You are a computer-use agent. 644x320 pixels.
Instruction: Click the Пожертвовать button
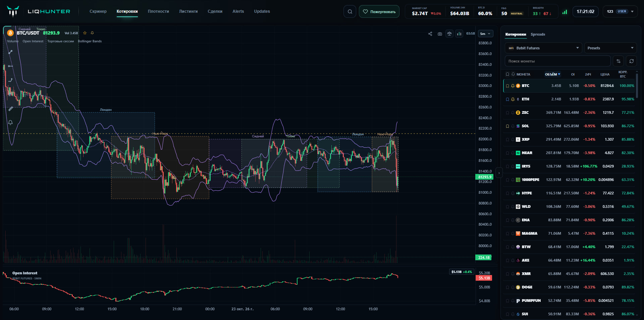click(379, 12)
